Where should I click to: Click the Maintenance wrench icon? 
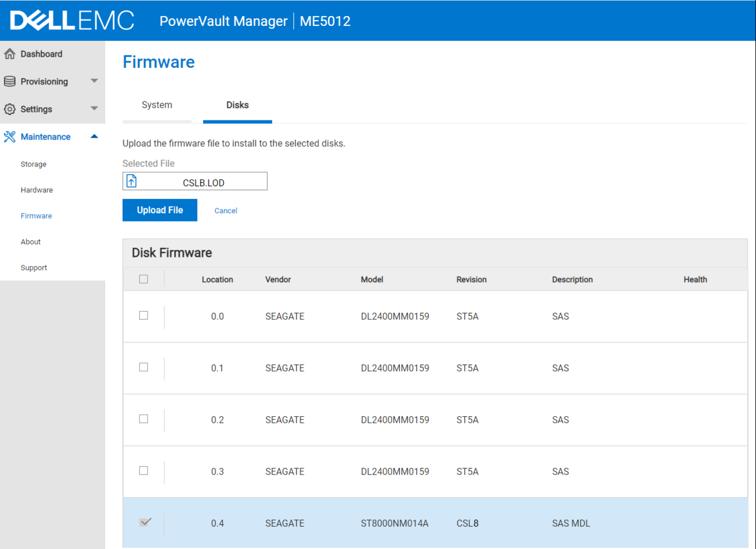pyautogui.click(x=9, y=136)
